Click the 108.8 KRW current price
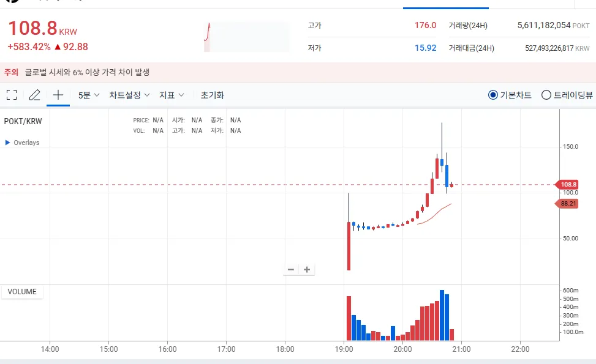The height and width of the screenshot is (364, 596). (x=43, y=29)
